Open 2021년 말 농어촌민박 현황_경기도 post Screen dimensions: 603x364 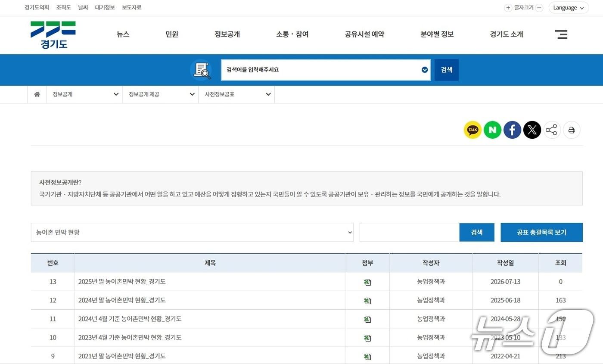(122, 356)
